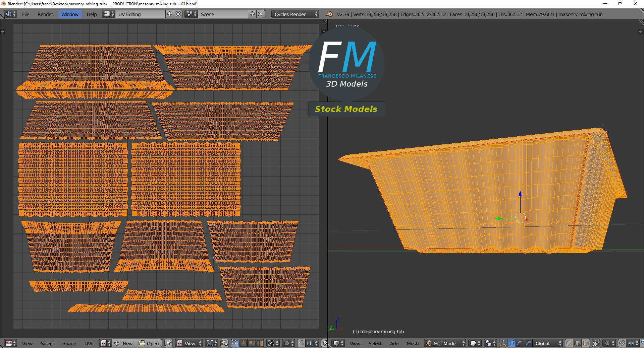Browse images to link dropdown
Screen dimensions: 644x348
coord(106,343)
